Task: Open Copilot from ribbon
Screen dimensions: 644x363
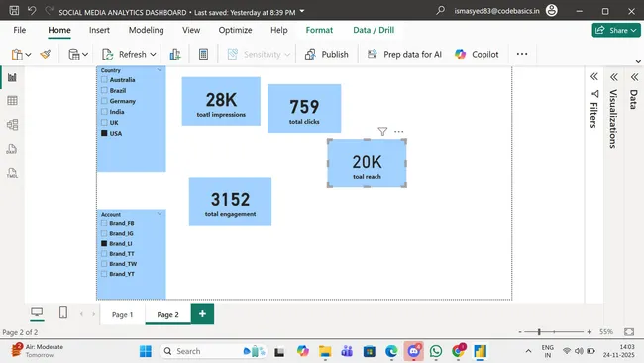Action: [477, 54]
